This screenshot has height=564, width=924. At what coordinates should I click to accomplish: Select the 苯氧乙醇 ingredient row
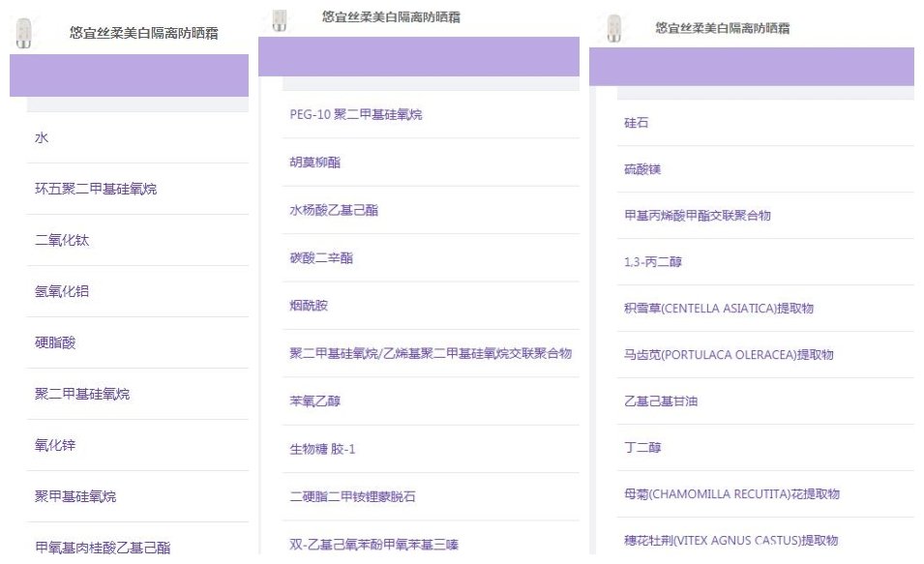tap(315, 401)
